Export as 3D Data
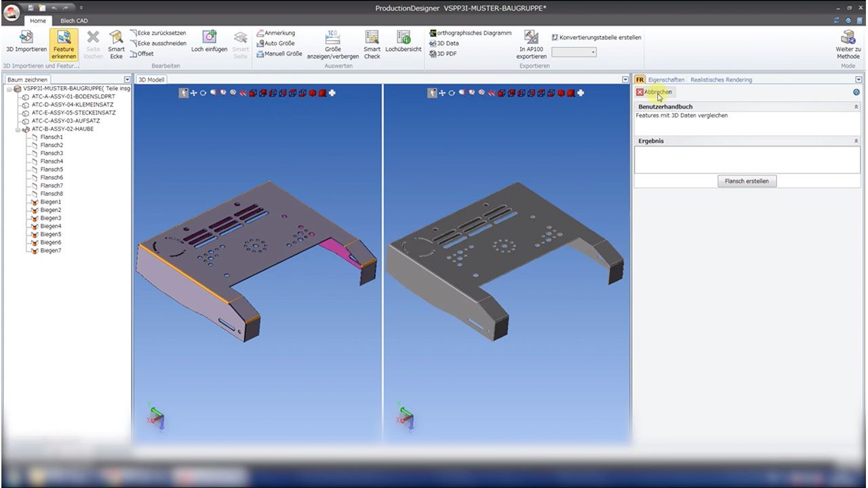This screenshot has width=868, height=488. [444, 43]
